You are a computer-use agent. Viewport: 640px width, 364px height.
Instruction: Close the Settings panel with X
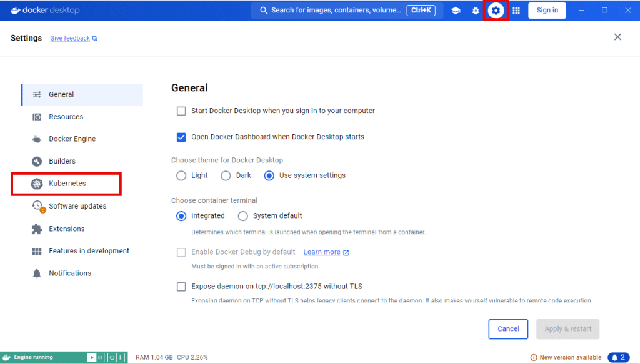pyautogui.click(x=617, y=37)
